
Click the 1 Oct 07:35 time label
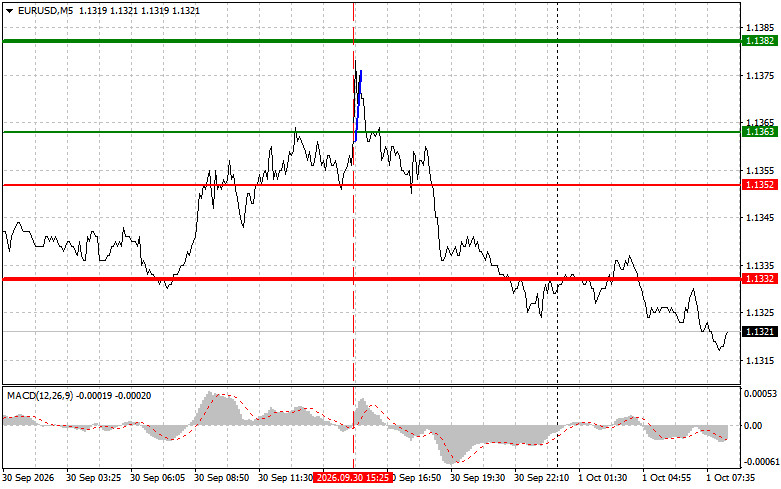click(730, 478)
